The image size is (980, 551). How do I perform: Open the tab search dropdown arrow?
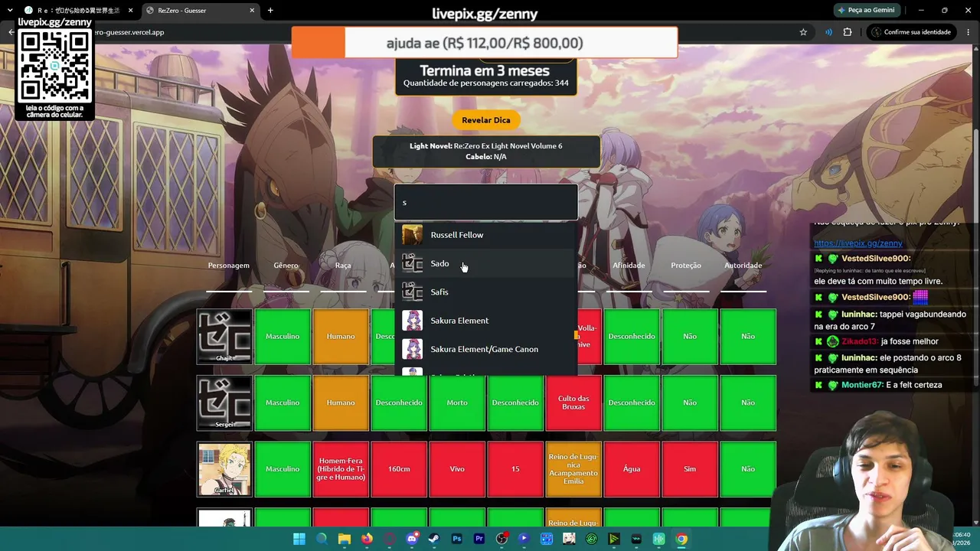coord(9,11)
